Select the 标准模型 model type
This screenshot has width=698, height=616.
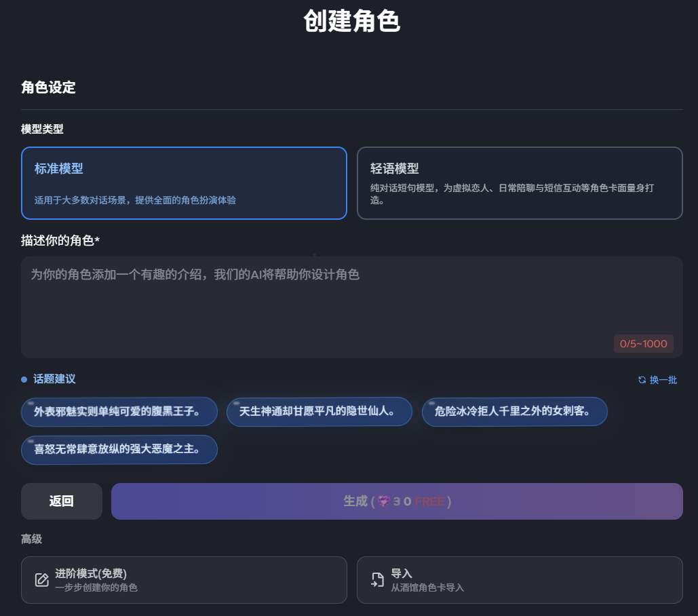184,183
